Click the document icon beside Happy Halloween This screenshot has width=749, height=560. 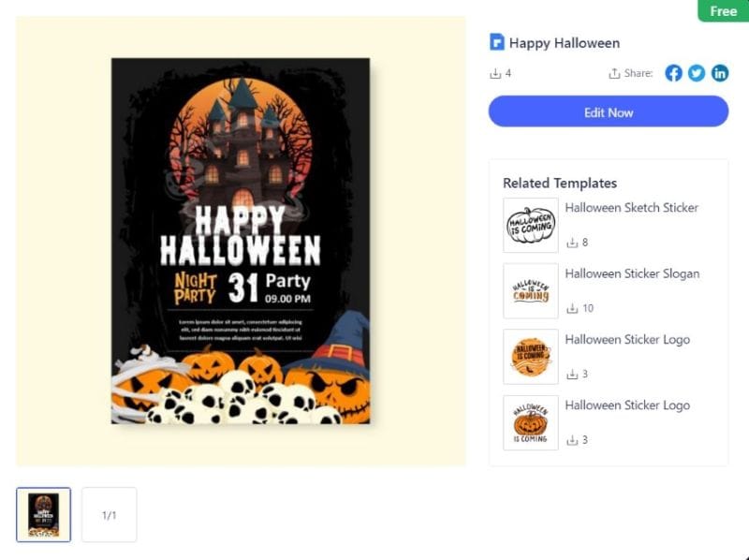(x=497, y=42)
